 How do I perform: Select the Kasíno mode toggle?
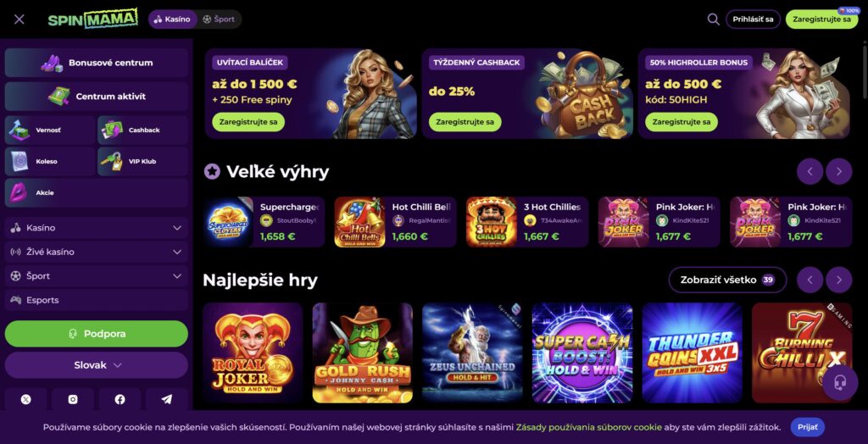point(172,19)
